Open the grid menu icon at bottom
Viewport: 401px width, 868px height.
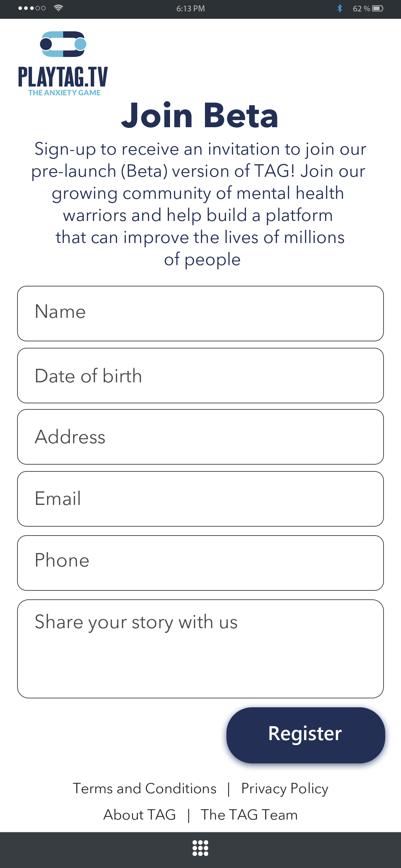200,848
